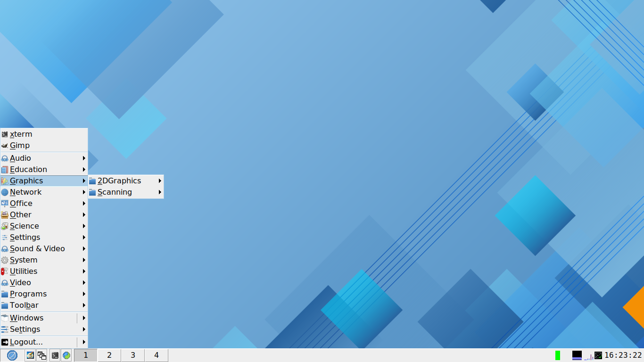Launch terminal from the taskbar icon
Viewport: 644px width, 362px height.
pyautogui.click(x=55, y=355)
